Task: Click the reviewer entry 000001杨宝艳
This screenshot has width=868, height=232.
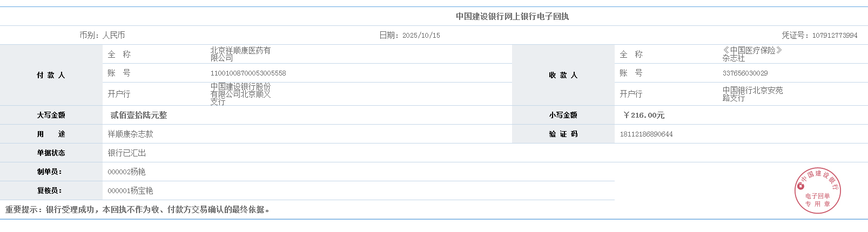Action: pyautogui.click(x=130, y=191)
